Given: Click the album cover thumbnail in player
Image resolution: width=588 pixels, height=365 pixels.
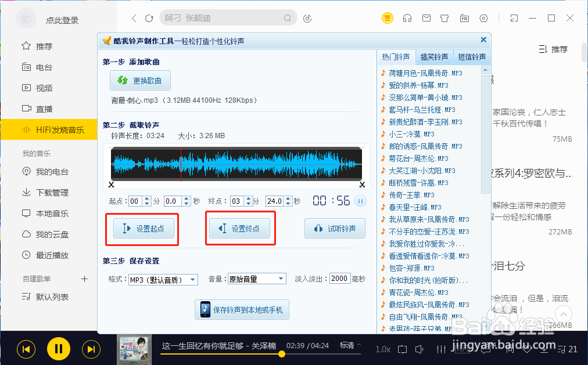Looking at the screenshot, I should [x=134, y=349].
